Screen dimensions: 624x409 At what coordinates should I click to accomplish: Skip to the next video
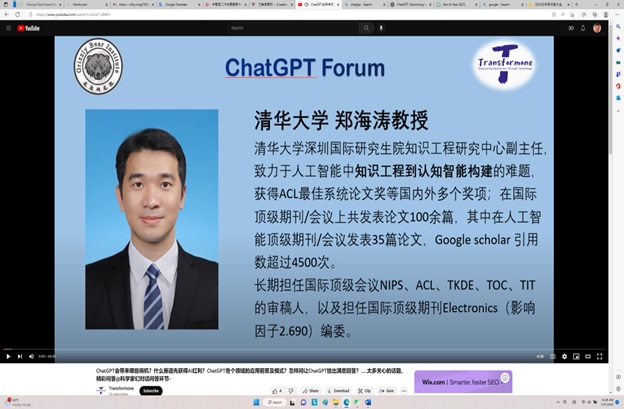pos(20,356)
